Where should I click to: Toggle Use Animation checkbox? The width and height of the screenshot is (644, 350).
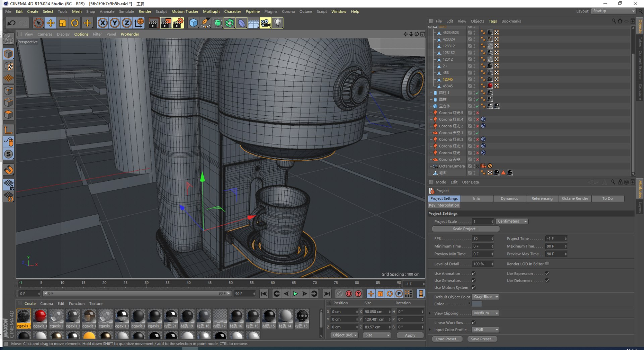pos(474,274)
